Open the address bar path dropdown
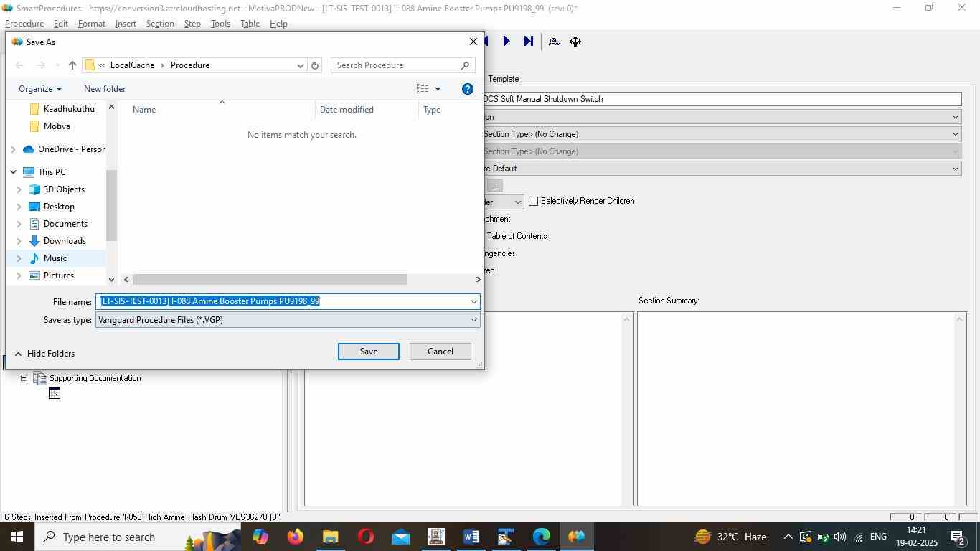980x551 pixels. (300, 65)
